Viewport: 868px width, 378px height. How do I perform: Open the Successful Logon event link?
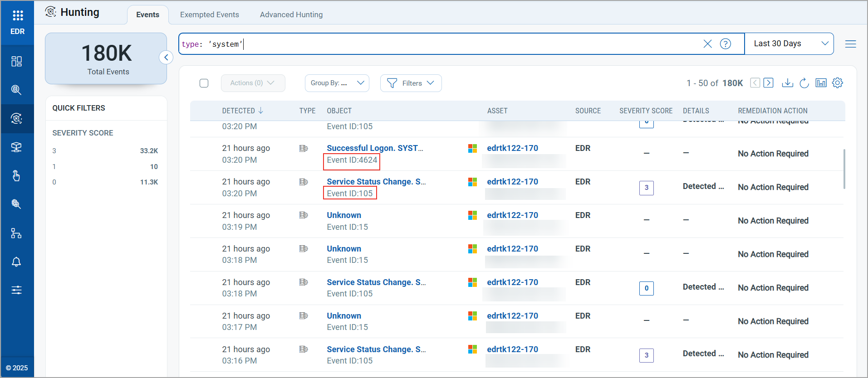click(374, 148)
